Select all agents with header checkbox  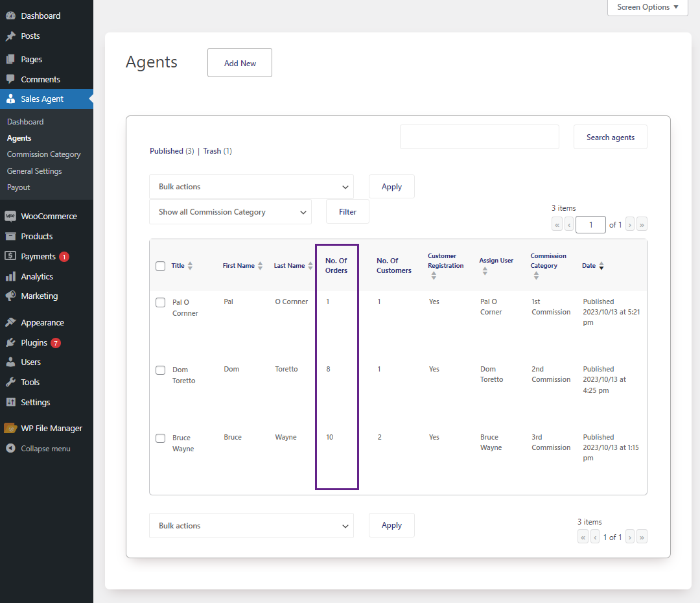point(160,266)
